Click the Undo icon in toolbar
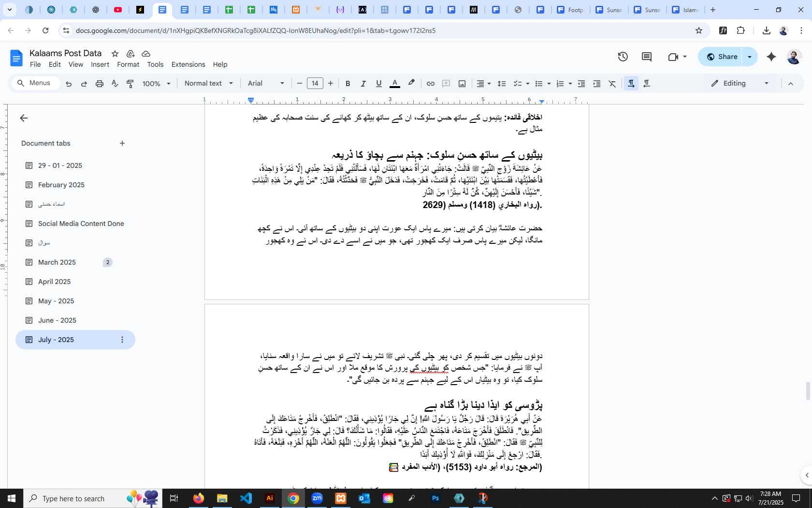 click(x=69, y=84)
